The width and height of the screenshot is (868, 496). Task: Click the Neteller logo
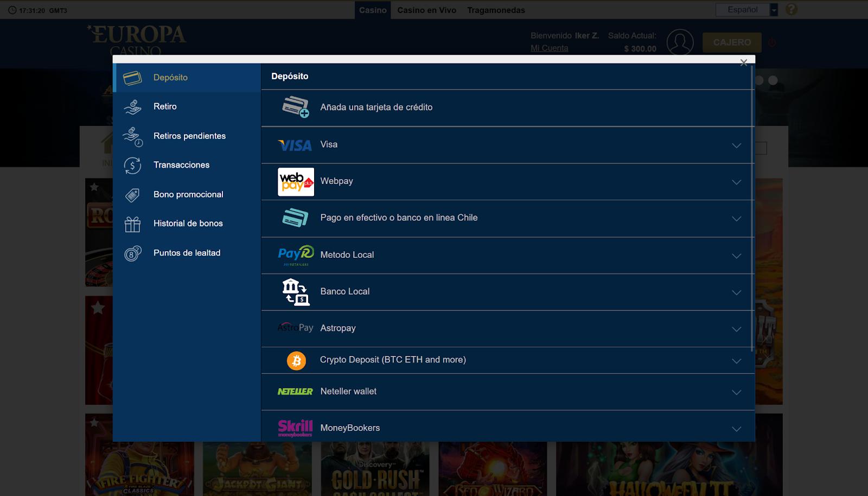click(x=295, y=391)
